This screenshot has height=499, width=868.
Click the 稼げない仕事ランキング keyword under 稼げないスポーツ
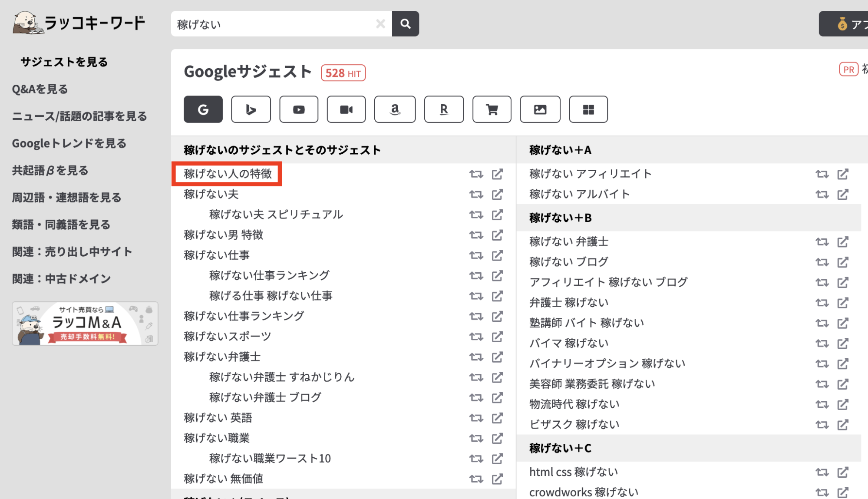click(244, 316)
